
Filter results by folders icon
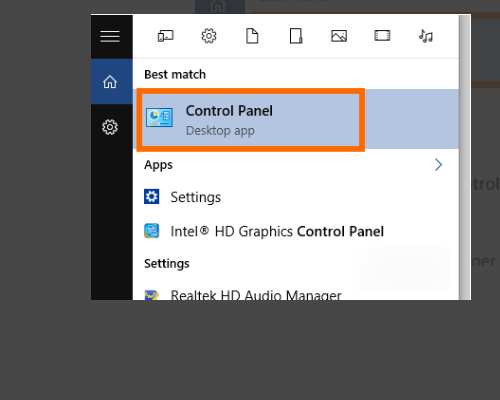tap(296, 36)
